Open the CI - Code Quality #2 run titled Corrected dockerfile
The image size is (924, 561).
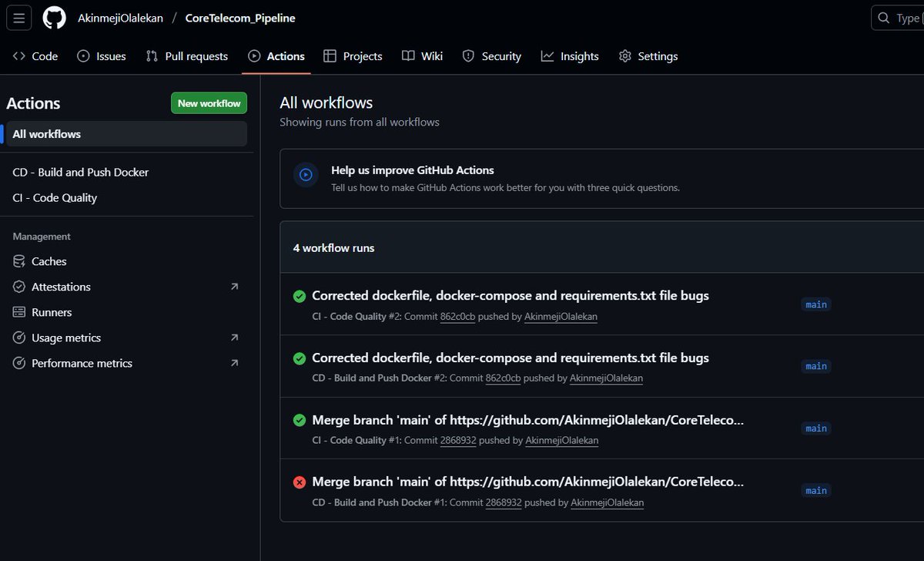(511, 296)
